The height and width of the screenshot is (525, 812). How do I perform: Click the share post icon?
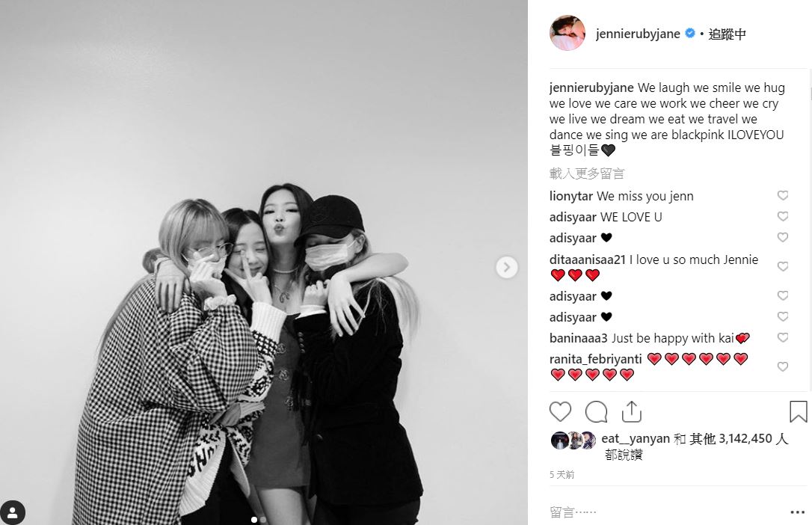coord(631,411)
